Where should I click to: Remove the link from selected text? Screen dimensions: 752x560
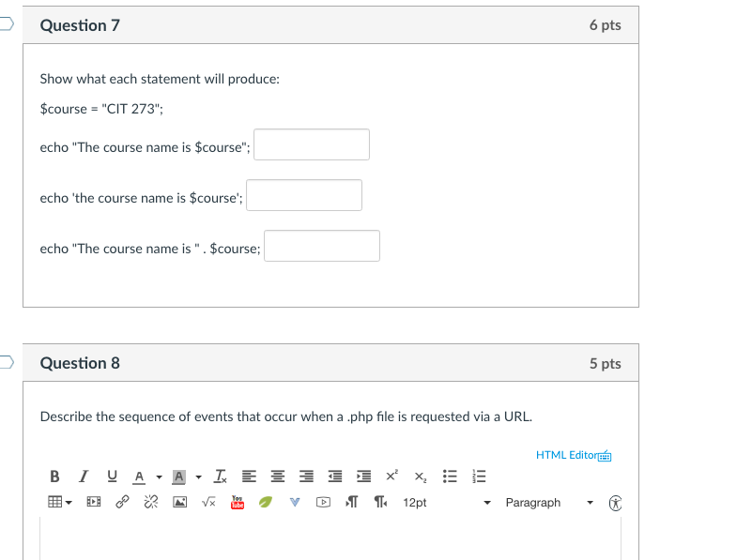pyautogui.click(x=151, y=502)
